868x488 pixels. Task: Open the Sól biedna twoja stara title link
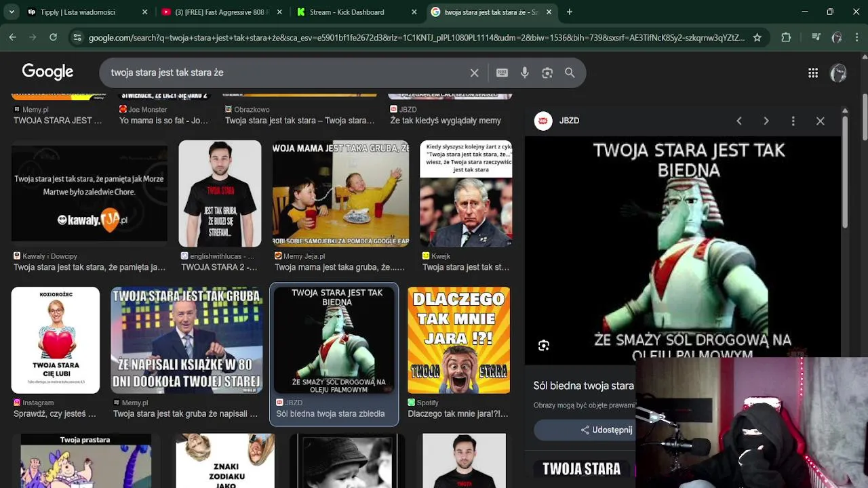(584, 386)
